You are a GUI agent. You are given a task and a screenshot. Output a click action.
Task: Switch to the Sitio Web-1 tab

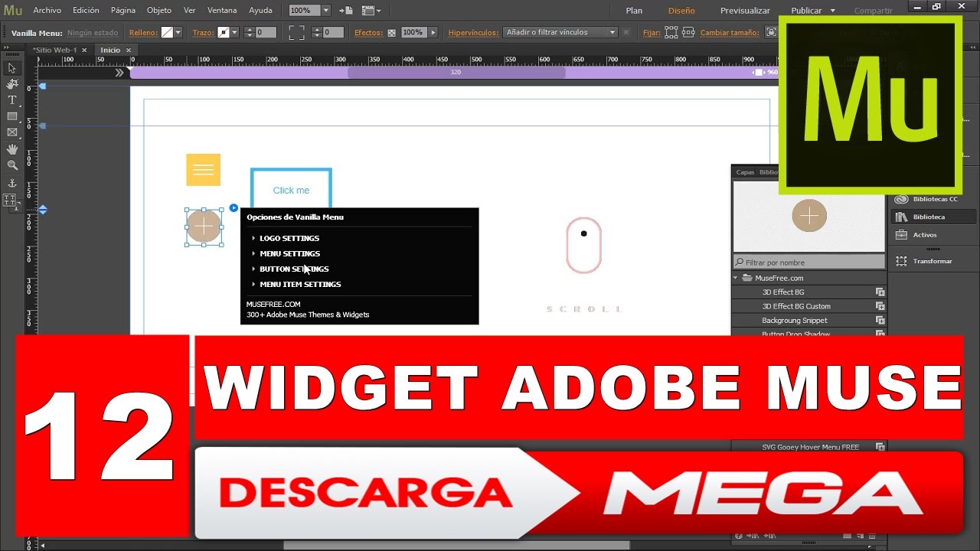coord(55,50)
